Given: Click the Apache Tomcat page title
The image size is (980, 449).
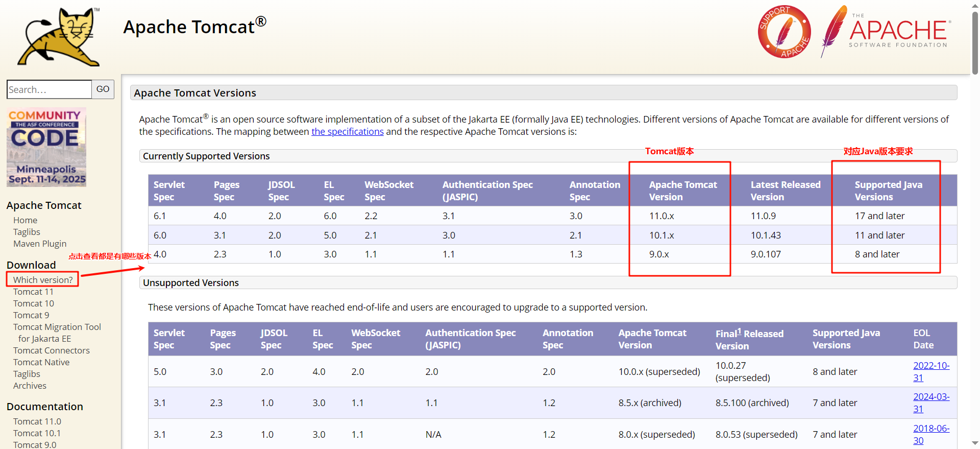Looking at the screenshot, I should pyautogui.click(x=194, y=26).
